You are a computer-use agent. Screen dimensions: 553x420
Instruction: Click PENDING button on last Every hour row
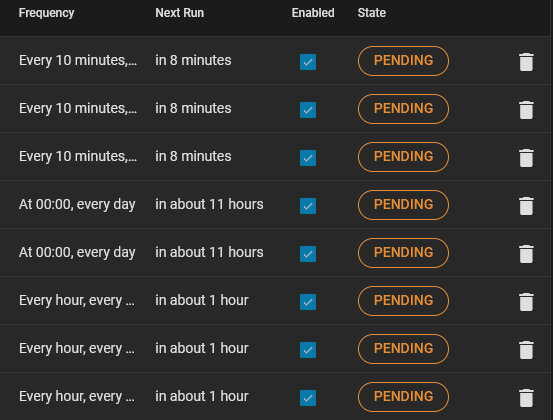(403, 397)
